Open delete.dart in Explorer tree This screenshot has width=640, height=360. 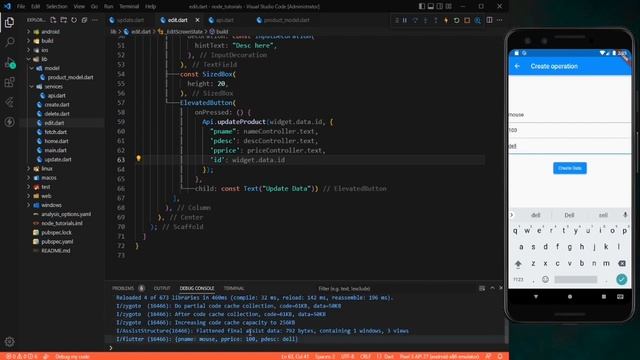click(57, 114)
